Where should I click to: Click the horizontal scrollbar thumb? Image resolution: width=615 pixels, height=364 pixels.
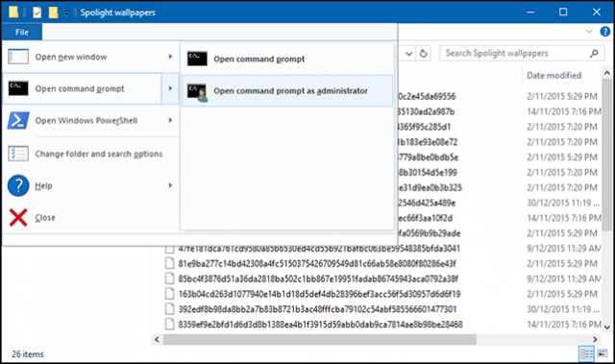(x=320, y=339)
